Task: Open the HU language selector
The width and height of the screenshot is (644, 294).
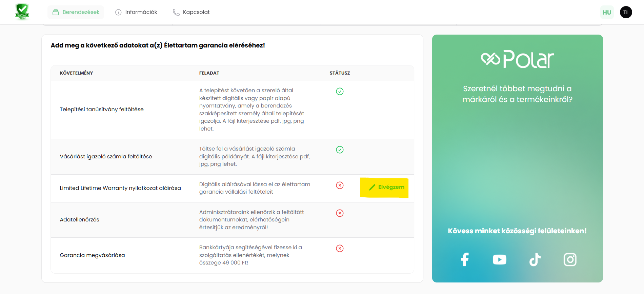Action: 607,13
